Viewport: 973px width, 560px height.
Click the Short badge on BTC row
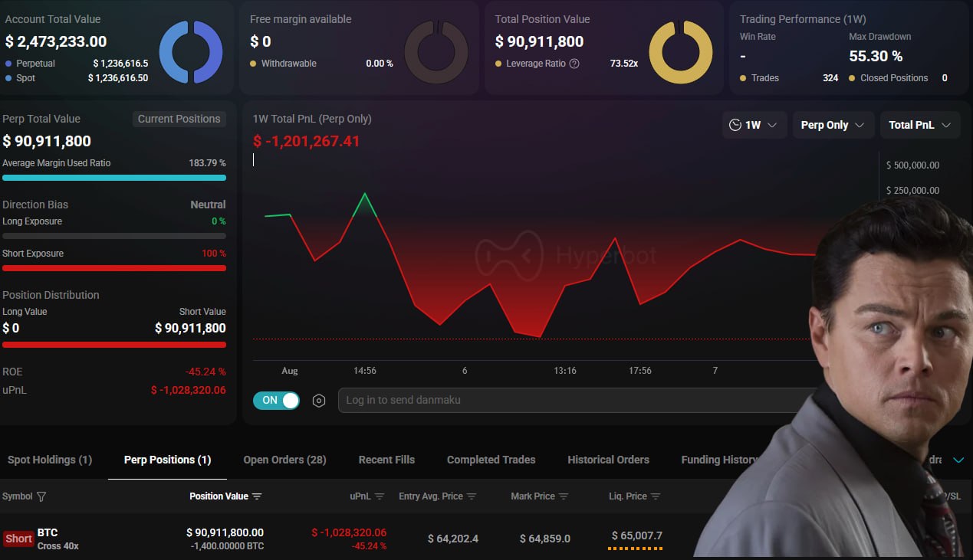pyautogui.click(x=18, y=539)
